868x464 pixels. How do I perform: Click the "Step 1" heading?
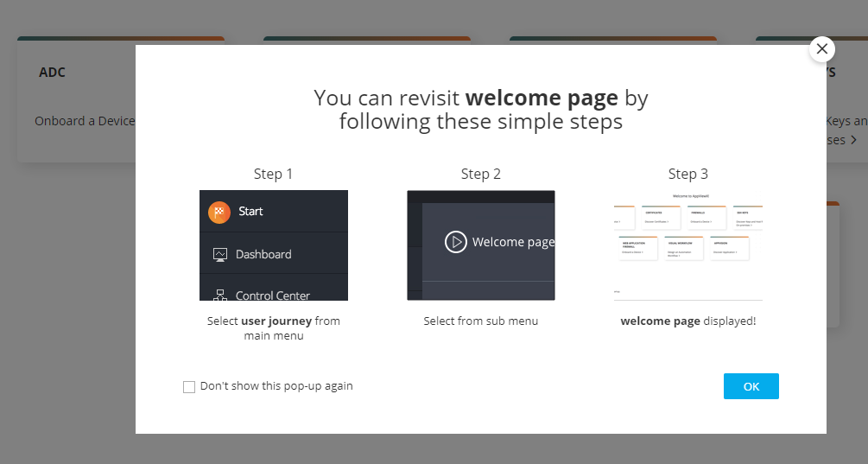[x=273, y=174]
